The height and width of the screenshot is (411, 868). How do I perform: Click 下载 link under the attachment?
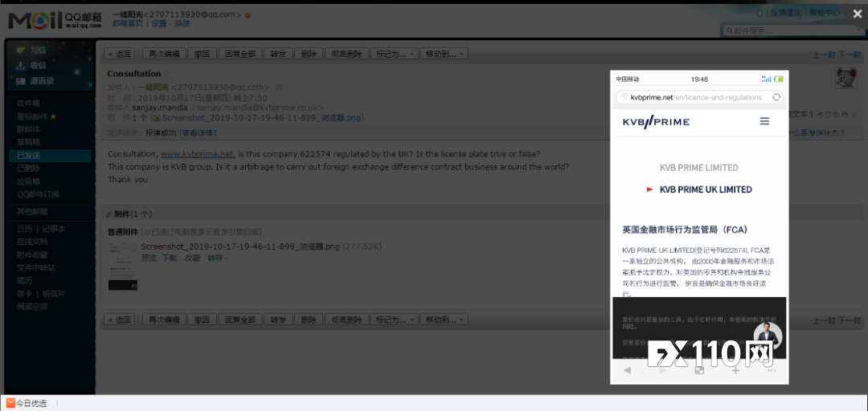click(170, 258)
